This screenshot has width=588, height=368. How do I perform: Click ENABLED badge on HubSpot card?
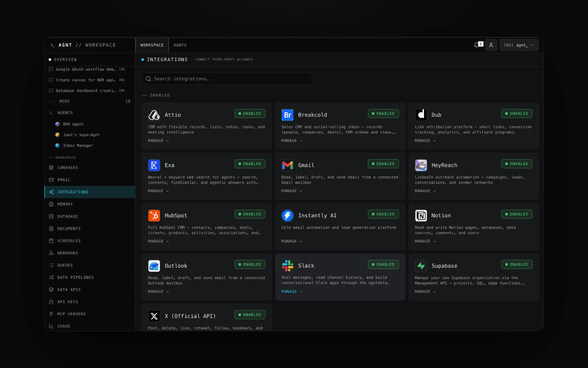point(250,214)
